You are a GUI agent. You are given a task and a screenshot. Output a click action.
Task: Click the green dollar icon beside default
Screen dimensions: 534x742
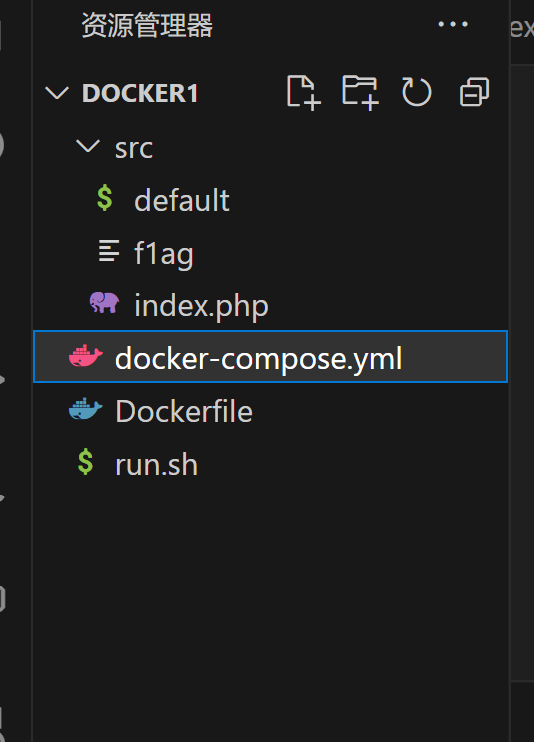pos(105,198)
